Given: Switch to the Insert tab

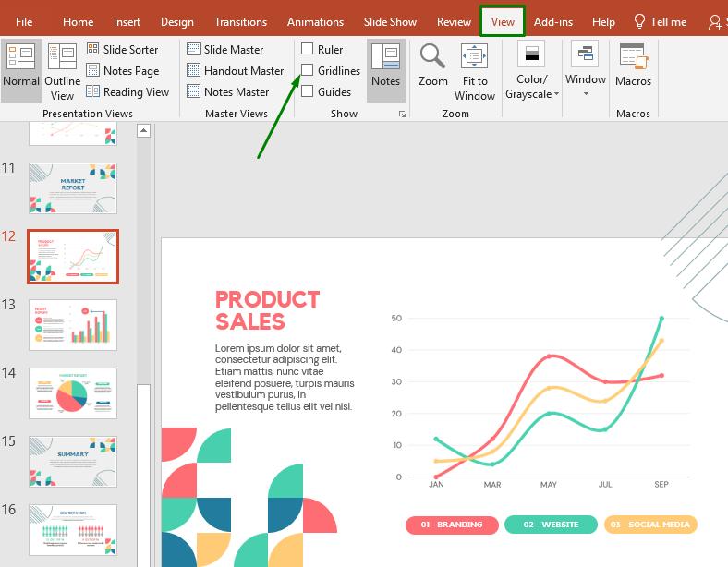Looking at the screenshot, I should [x=127, y=22].
